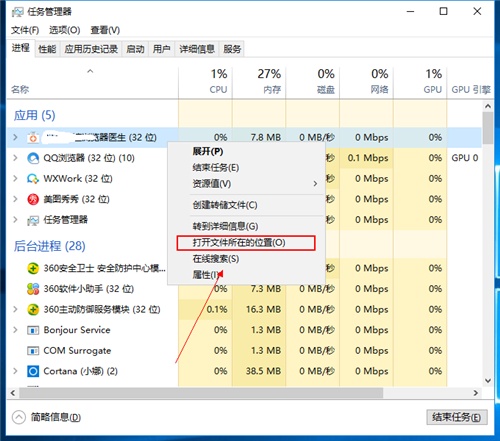
Task: Open the resource values submenu arrow
Action: pyautogui.click(x=315, y=184)
